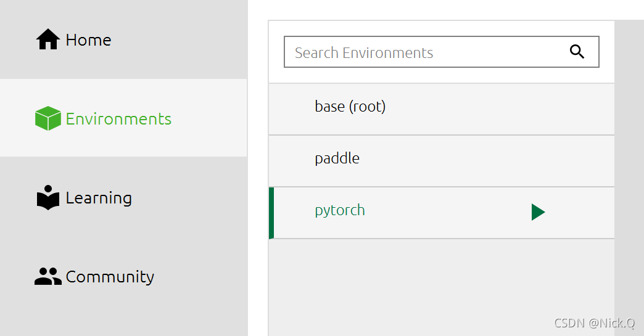Select the Environments tab label

[118, 118]
